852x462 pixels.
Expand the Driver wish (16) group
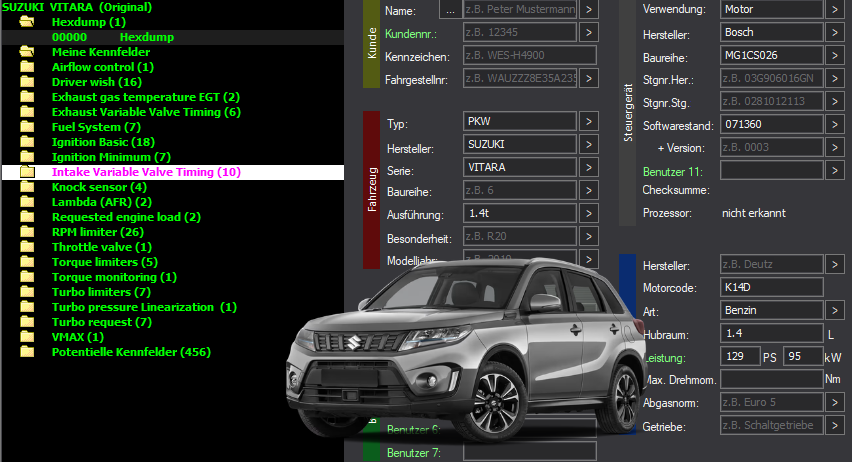pos(97,82)
